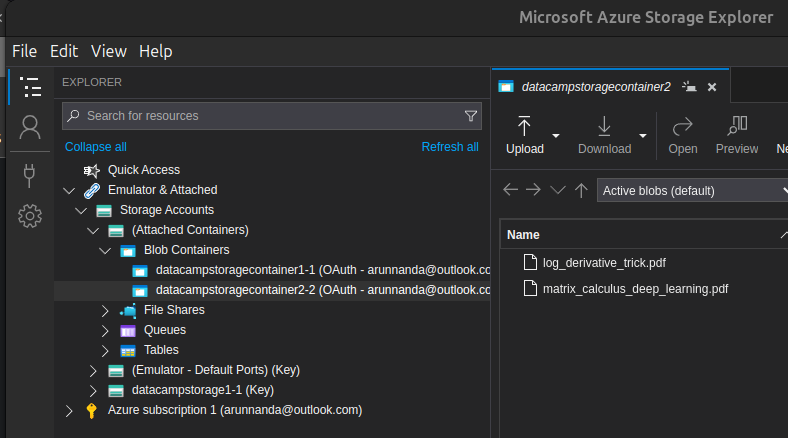This screenshot has height=438, width=788.
Task: Open the Active blobs (default) dropdown
Action: pos(693,190)
